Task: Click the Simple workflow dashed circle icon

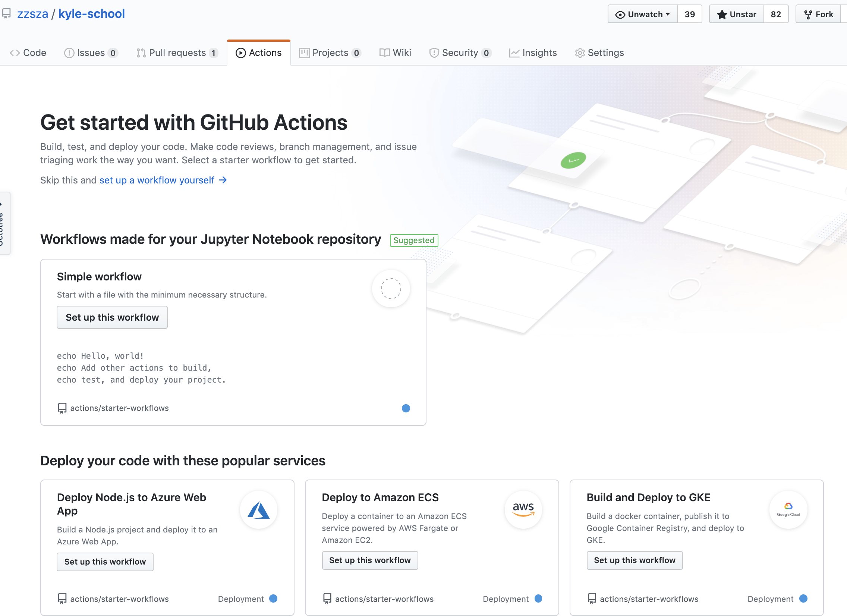Action: click(x=391, y=288)
